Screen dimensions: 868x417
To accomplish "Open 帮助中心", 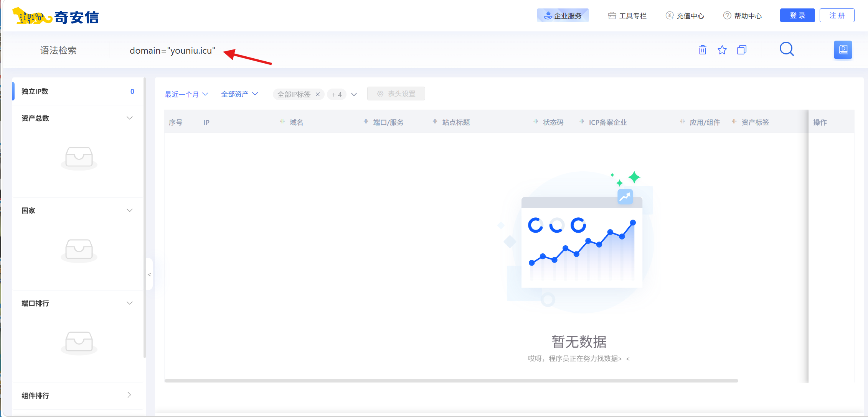I will [743, 16].
